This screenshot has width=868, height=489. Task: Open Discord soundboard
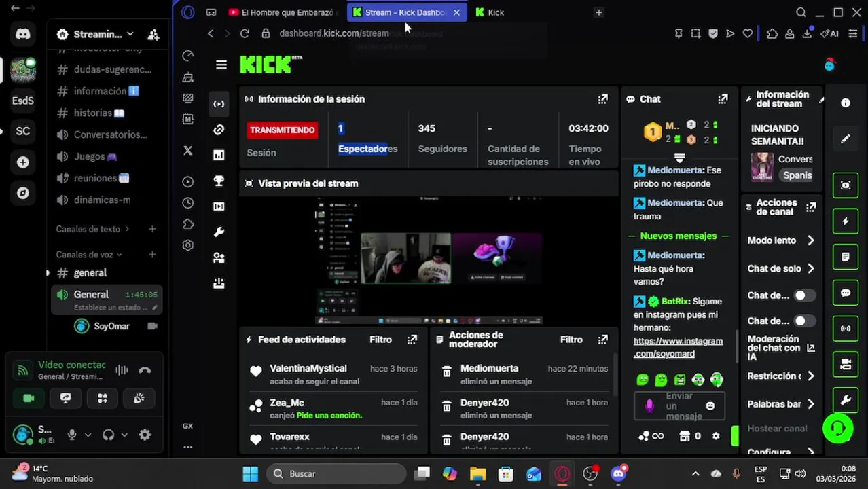coord(139,399)
